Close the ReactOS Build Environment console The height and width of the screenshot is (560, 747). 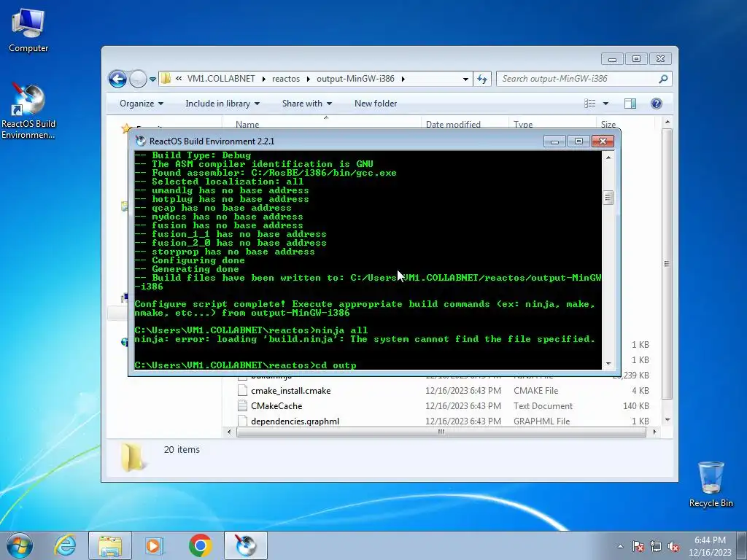point(603,141)
